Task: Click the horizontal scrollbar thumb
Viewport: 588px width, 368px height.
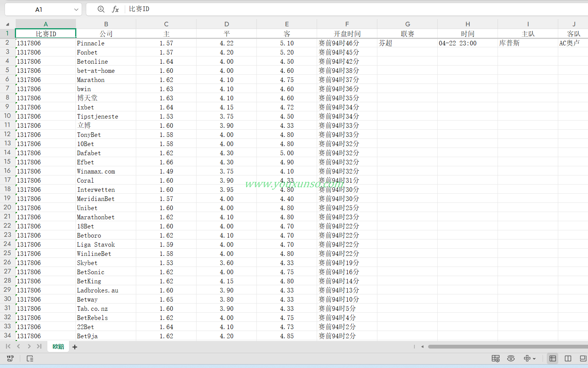Action: coord(508,347)
